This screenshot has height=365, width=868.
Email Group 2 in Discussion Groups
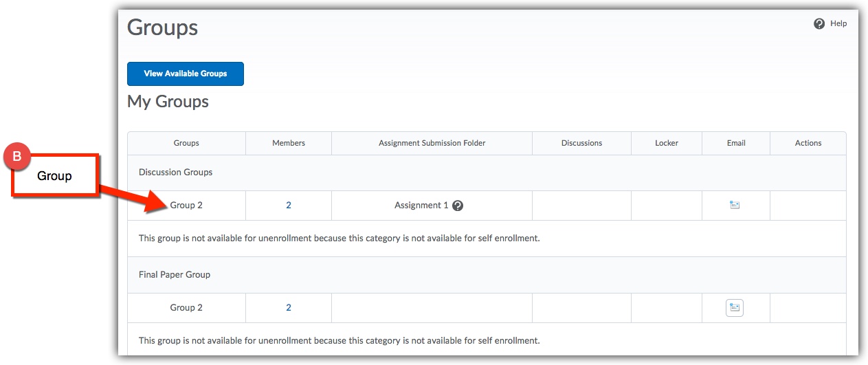point(735,205)
